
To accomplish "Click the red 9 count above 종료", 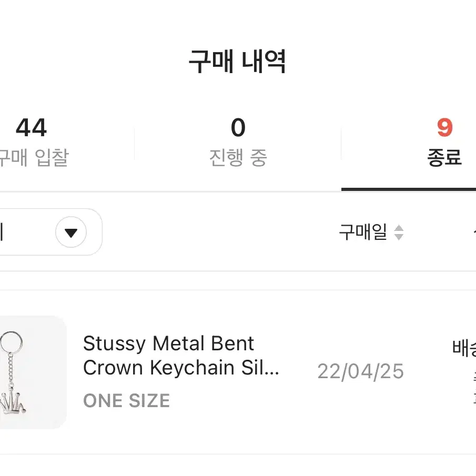I will pyautogui.click(x=445, y=127).
